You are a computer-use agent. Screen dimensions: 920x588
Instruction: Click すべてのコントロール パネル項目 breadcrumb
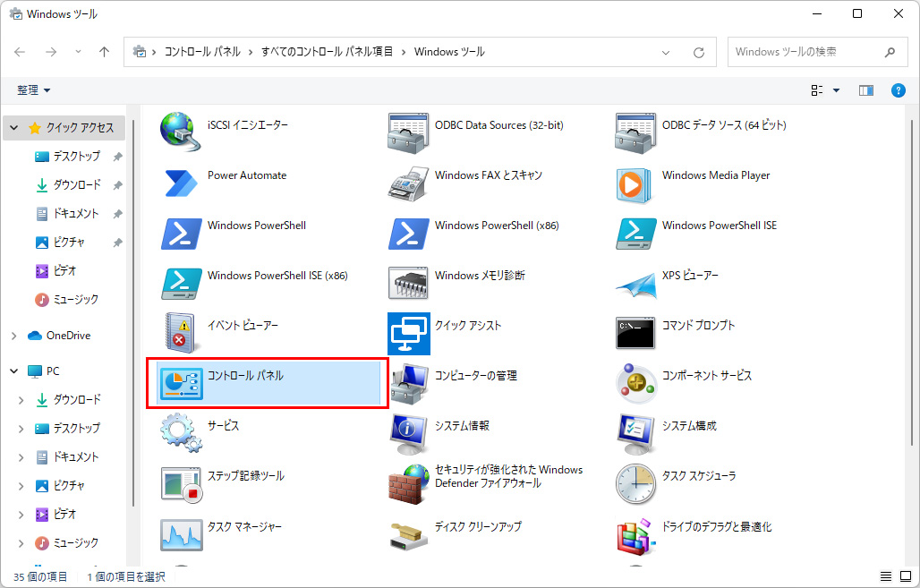click(327, 52)
